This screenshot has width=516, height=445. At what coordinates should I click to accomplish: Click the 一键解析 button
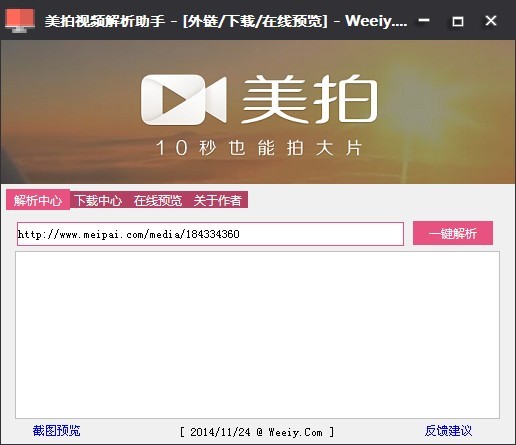[453, 233]
